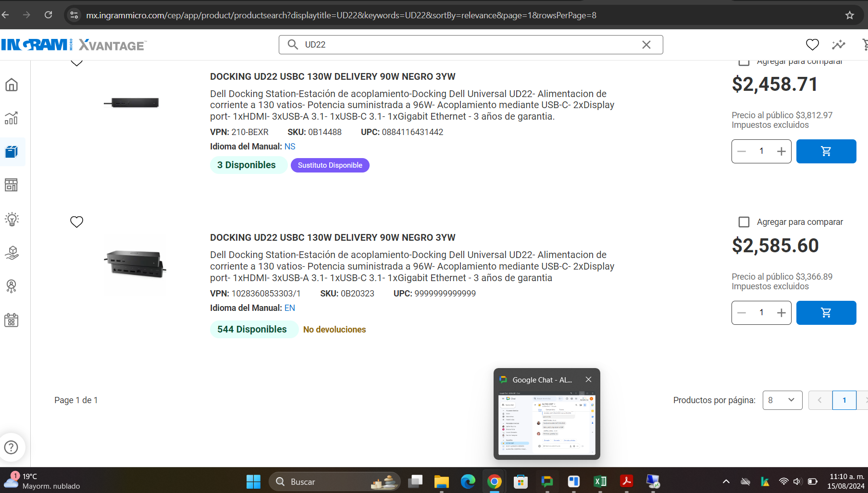Select the products box sidebar icon
Viewport: 868px width, 493px height.
pyautogui.click(x=12, y=152)
